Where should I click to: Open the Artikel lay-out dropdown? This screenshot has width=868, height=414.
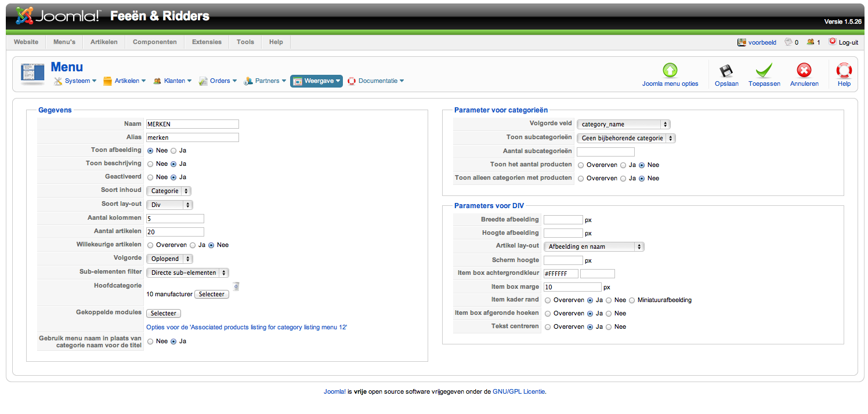point(594,246)
